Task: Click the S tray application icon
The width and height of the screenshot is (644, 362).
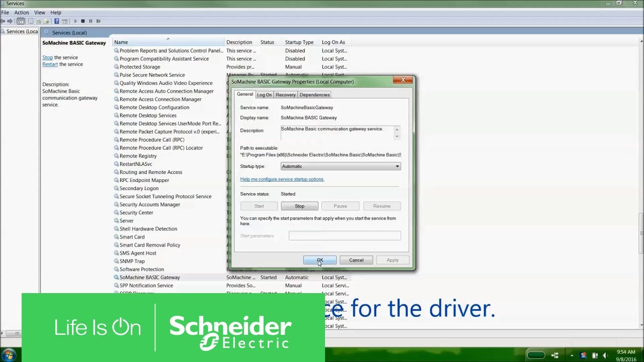Action: pyautogui.click(x=583, y=355)
